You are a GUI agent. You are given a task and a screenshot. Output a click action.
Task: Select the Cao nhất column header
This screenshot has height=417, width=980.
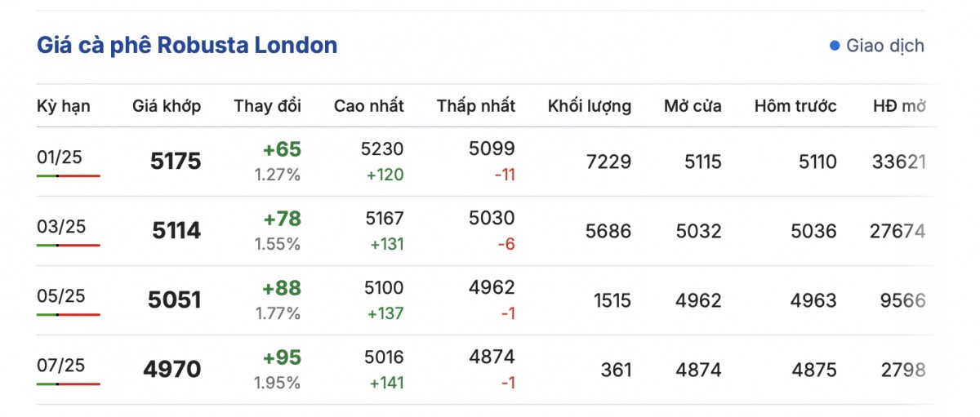tap(368, 106)
